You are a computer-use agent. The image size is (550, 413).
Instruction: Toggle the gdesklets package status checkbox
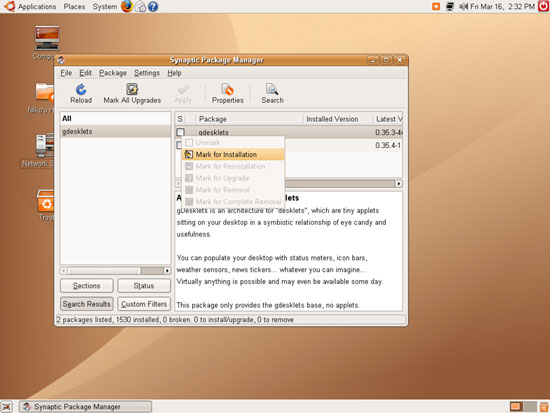click(180, 132)
